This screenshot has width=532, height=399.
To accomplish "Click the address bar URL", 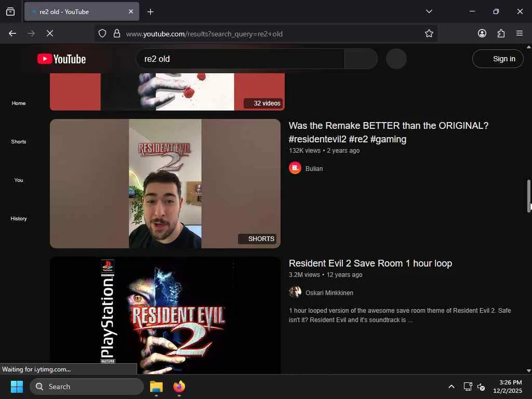I will point(204,34).
